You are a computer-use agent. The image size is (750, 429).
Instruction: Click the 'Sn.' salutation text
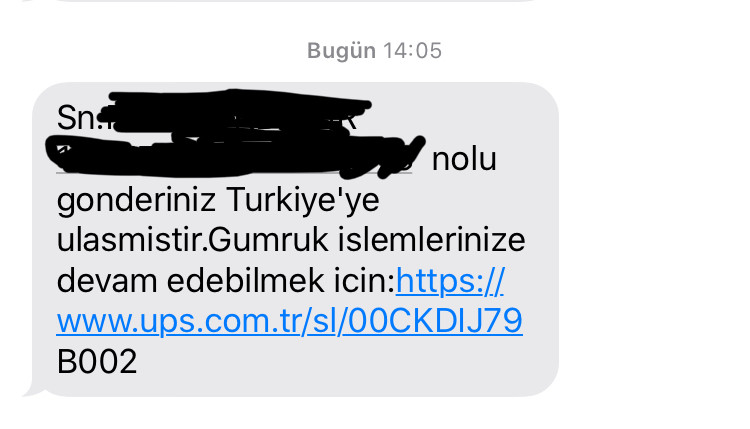[x=80, y=118]
